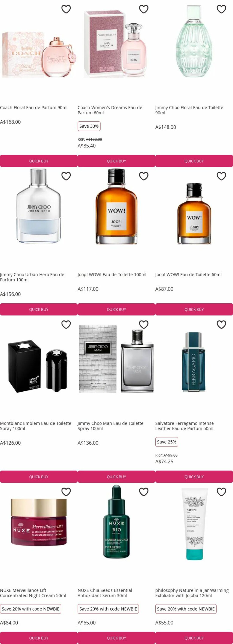Toggle wishlist heart for NUXE Chia Seeds serum

point(144,492)
